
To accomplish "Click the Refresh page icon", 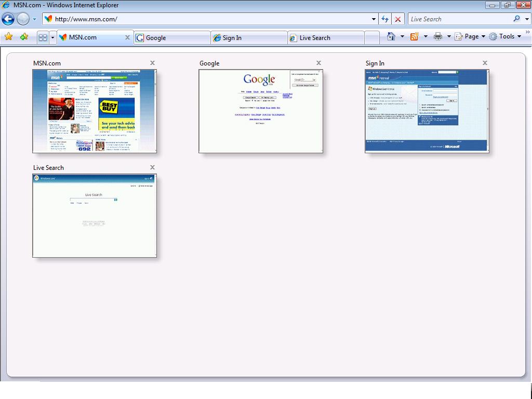I will pyautogui.click(x=385, y=19).
